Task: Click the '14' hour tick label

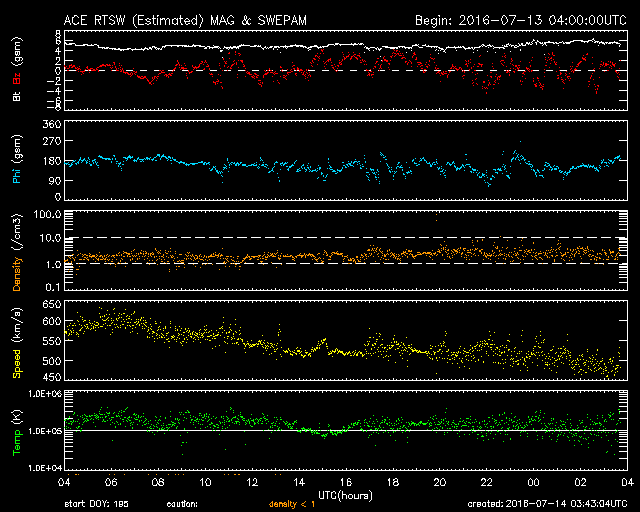Action: coord(299,483)
